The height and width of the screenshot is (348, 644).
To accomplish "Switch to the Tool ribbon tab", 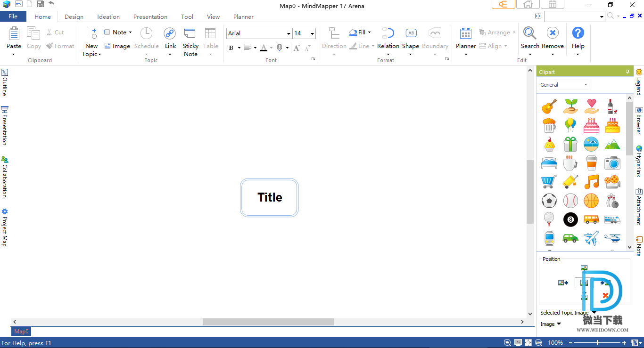I will (187, 16).
